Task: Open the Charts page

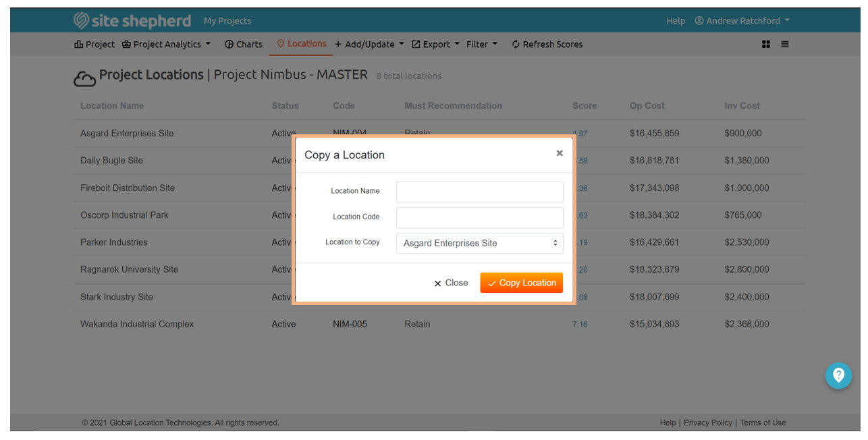Action: [243, 45]
